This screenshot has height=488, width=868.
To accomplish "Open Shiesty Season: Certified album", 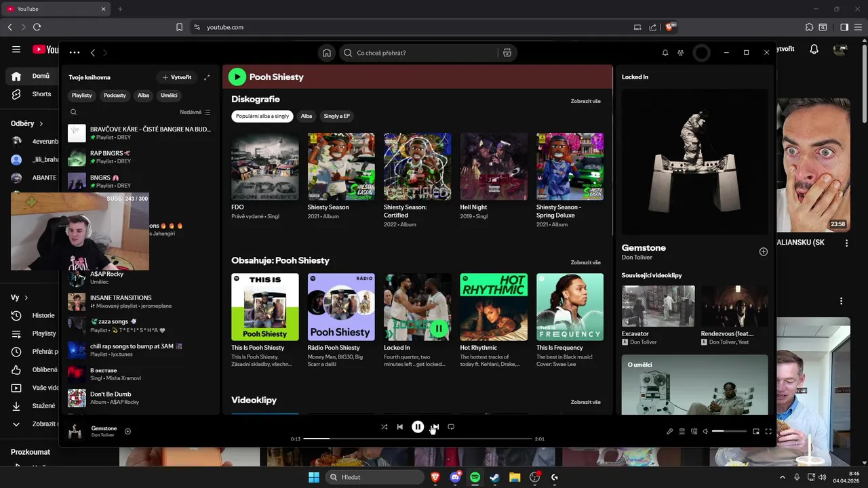I will [417, 167].
